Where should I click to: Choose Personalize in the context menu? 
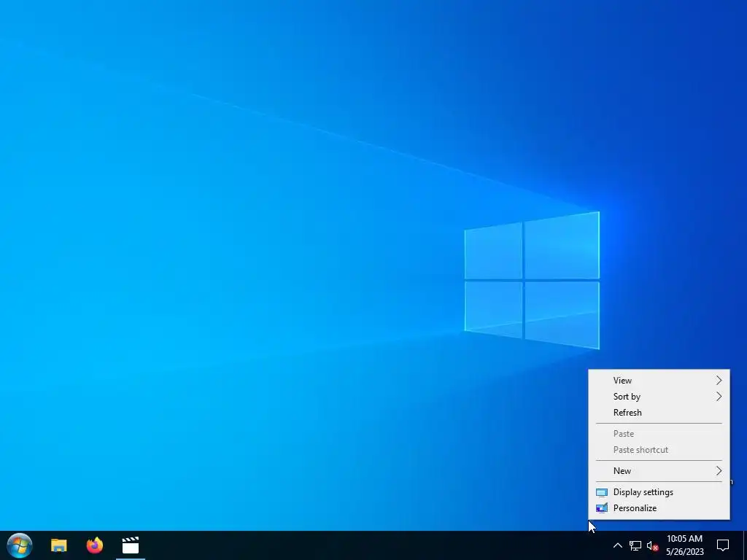659,508
